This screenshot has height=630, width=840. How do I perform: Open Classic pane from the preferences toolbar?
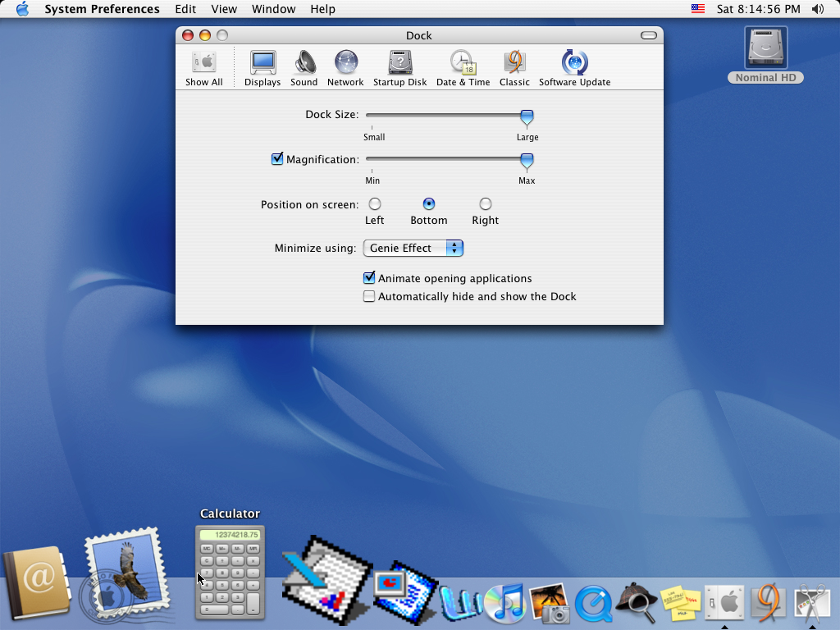pyautogui.click(x=514, y=68)
